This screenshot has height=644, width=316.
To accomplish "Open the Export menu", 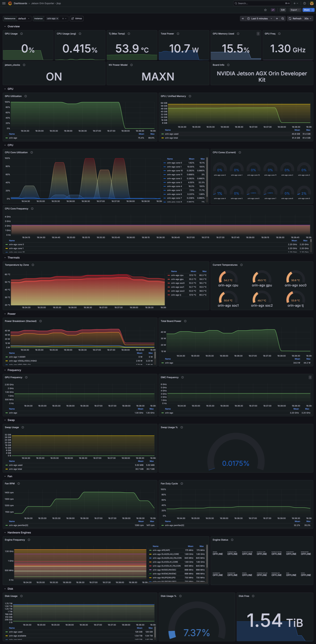I will pos(295,10).
